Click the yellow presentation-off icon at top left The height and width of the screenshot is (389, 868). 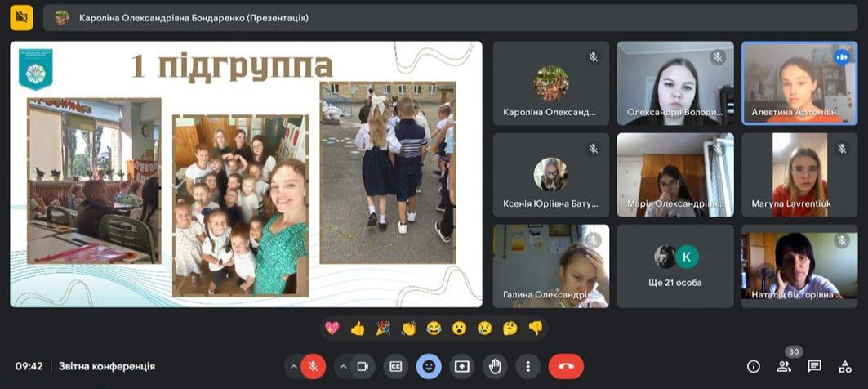pyautogui.click(x=21, y=17)
